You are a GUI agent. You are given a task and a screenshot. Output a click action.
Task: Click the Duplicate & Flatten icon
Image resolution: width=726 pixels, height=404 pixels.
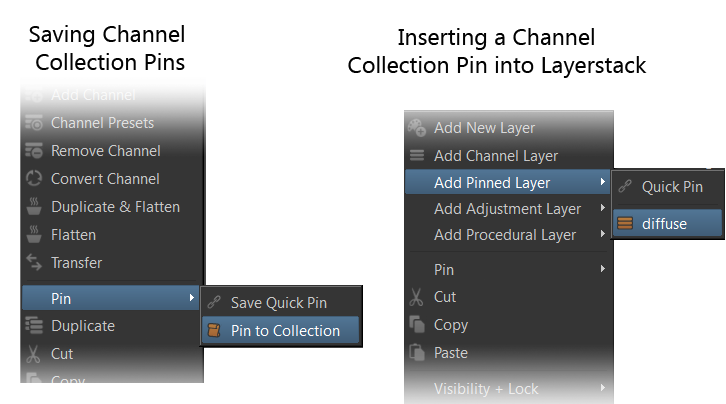pos(33,207)
